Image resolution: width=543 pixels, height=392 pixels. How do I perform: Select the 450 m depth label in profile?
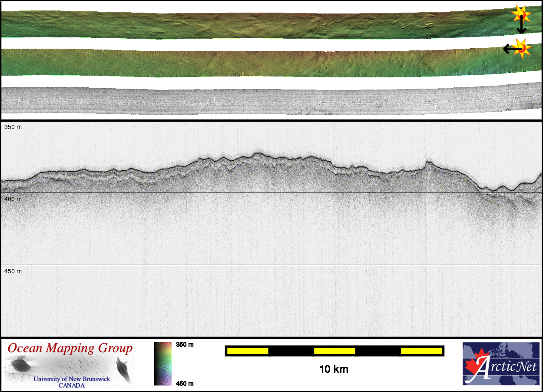tap(13, 271)
